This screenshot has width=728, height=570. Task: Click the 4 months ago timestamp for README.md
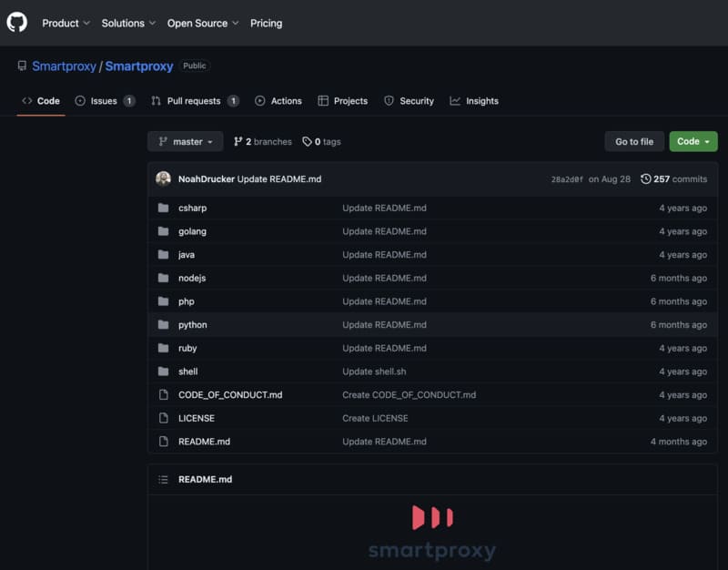tap(678, 442)
